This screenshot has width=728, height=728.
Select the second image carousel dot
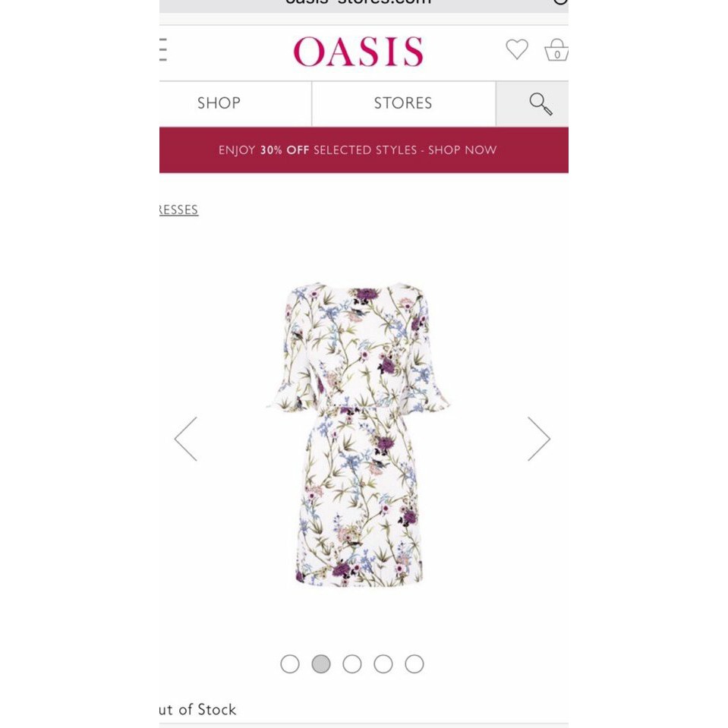321,664
